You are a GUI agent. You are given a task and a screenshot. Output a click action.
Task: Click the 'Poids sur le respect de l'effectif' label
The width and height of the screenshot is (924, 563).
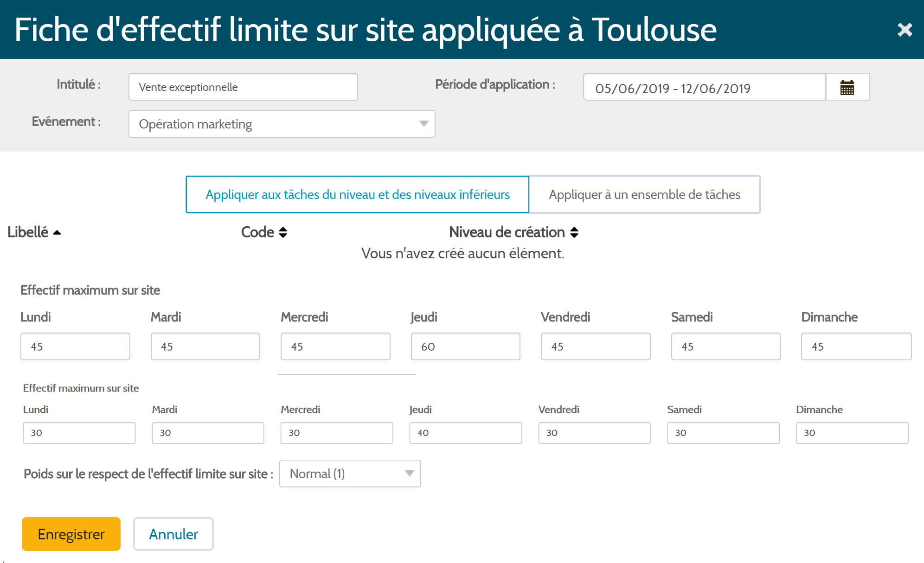[x=148, y=473]
